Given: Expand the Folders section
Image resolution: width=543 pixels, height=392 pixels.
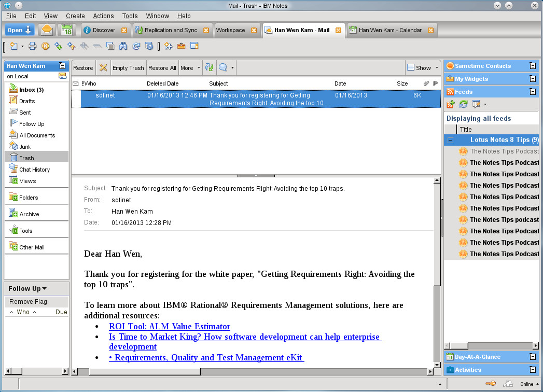Looking at the screenshot, I should pyautogui.click(x=29, y=198).
